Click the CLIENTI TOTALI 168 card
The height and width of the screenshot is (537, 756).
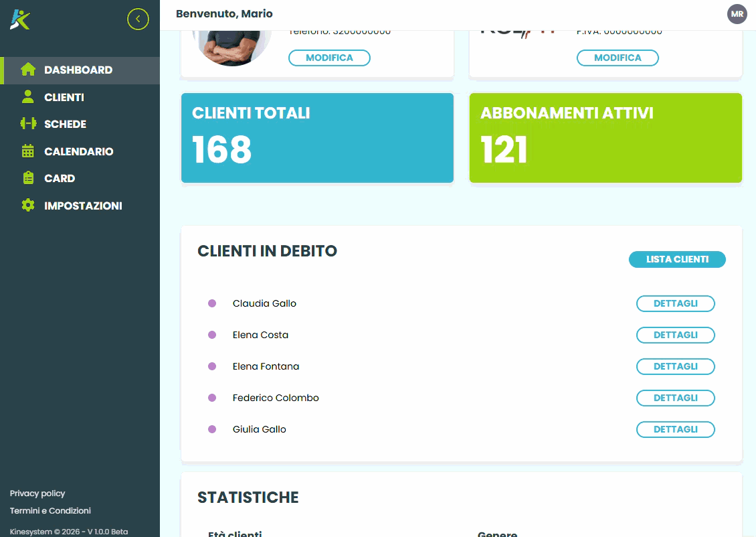point(317,138)
